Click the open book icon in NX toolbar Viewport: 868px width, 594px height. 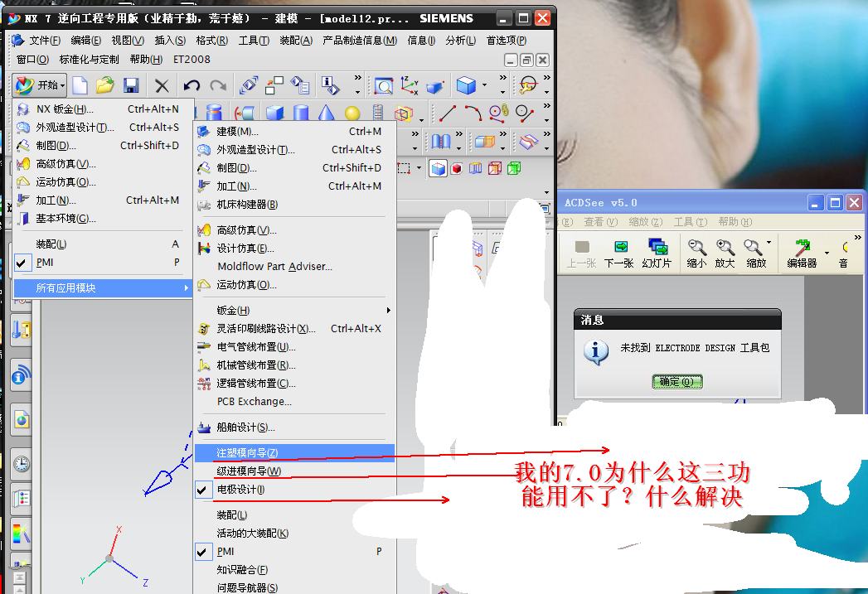point(441,142)
